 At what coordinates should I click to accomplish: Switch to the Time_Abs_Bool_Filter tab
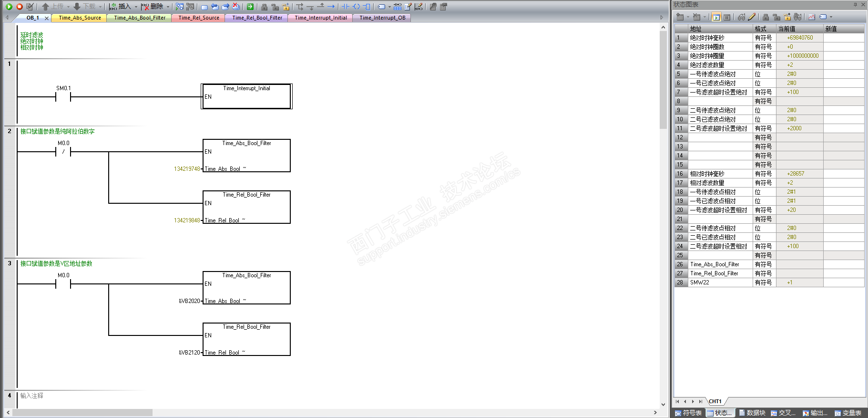click(140, 18)
